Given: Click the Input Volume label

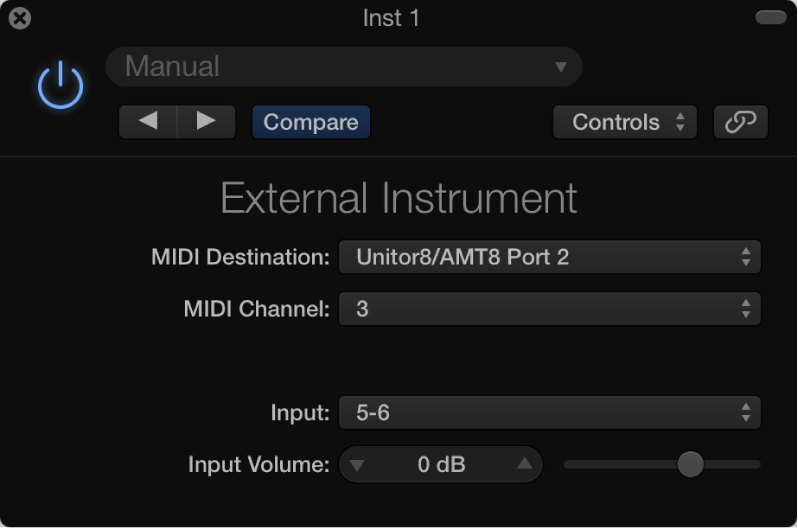Looking at the screenshot, I should [258, 464].
